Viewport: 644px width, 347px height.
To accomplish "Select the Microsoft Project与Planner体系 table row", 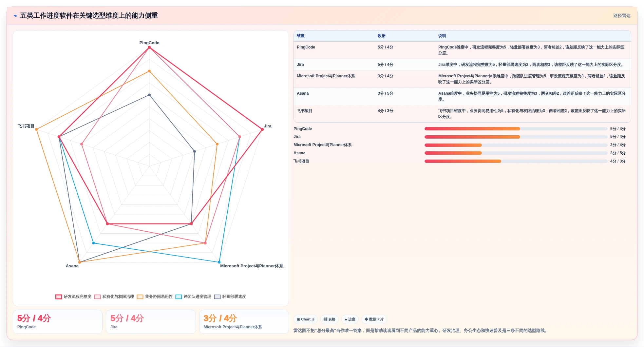I will [462, 79].
